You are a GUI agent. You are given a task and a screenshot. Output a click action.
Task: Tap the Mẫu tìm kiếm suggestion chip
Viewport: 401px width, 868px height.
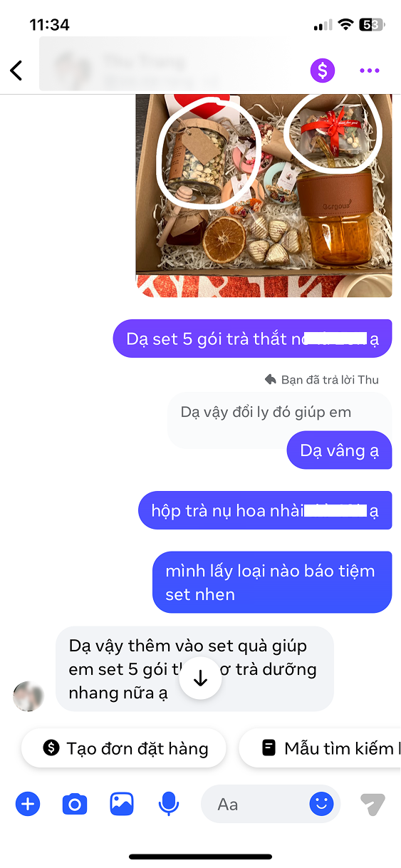click(320, 748)
